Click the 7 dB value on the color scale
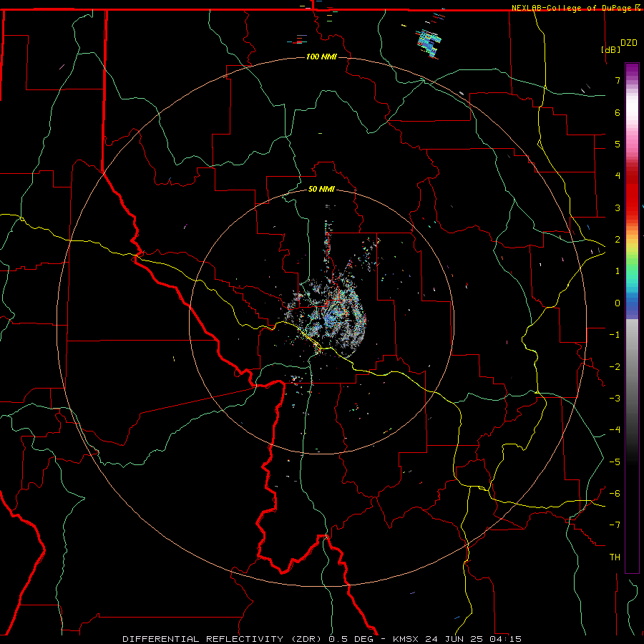 click(618, 80)
